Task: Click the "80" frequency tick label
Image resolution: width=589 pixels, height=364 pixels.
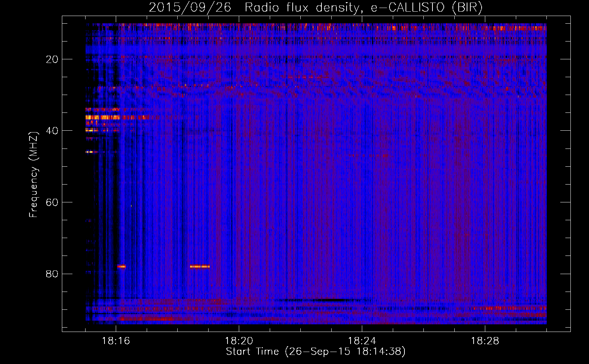Action: 52,274
